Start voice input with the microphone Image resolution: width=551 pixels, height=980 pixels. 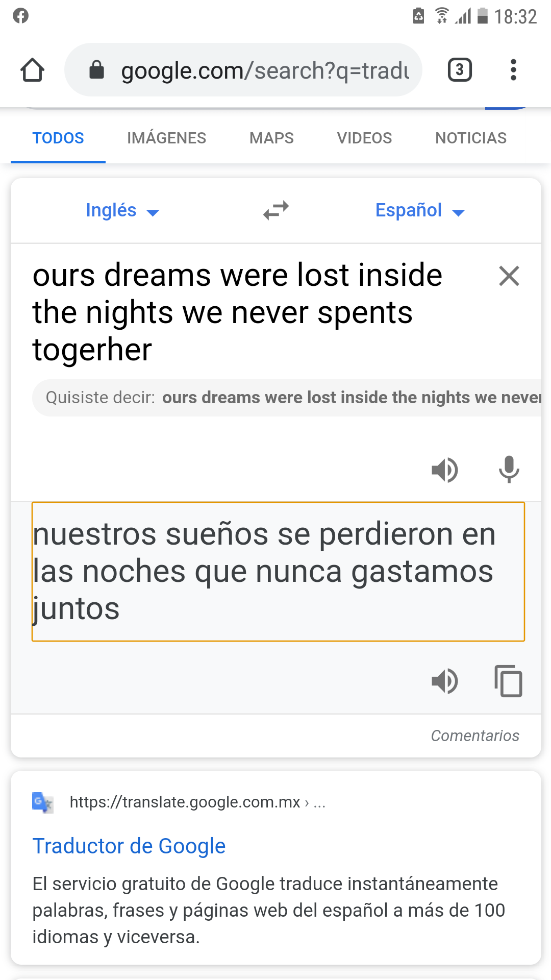click(x=509, y=470)
